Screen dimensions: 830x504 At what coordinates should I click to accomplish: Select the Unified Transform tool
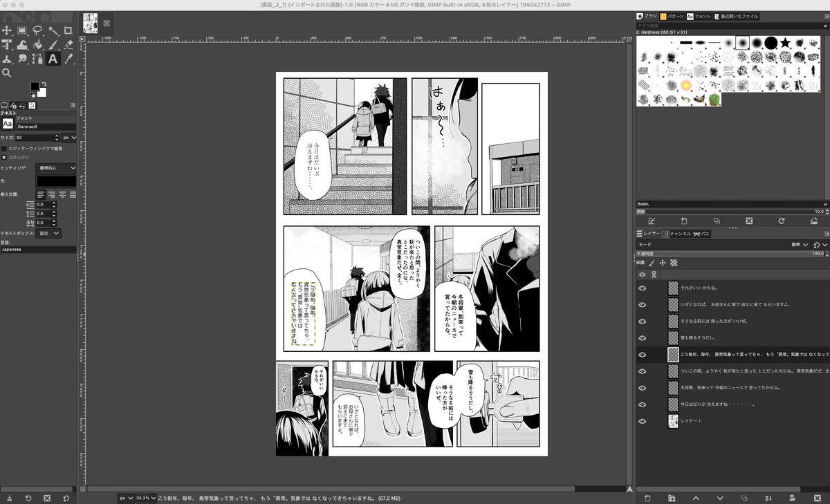point(7,45)
